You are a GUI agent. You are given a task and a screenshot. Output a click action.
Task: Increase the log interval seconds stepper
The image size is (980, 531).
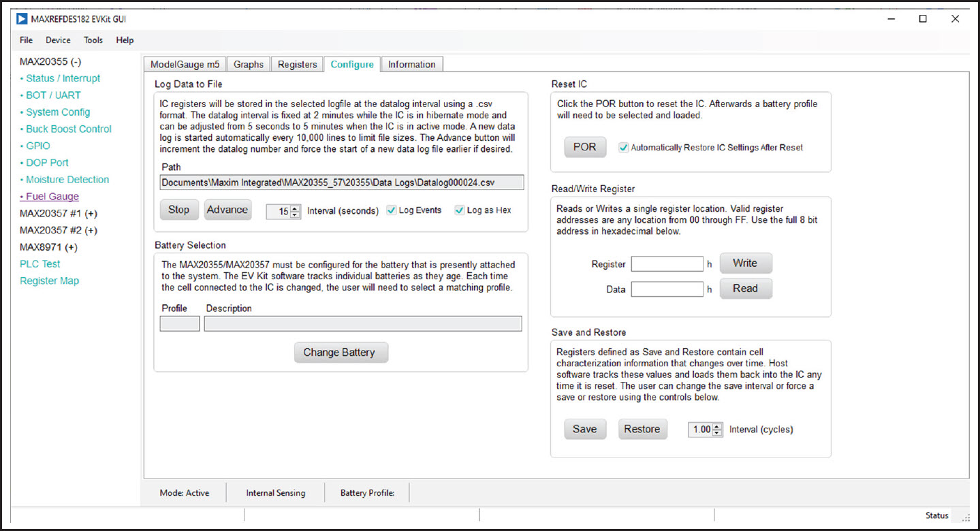(x=295, y=208)
